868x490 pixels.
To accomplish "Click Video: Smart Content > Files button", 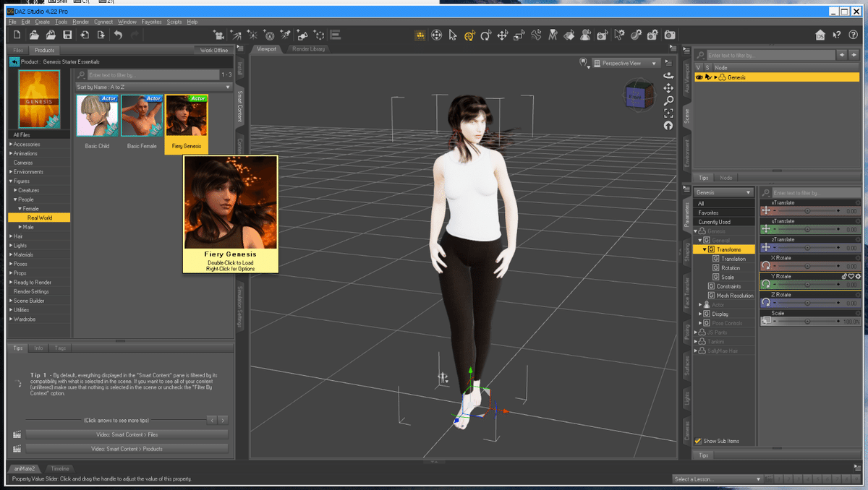I will (x=127, y=434).
